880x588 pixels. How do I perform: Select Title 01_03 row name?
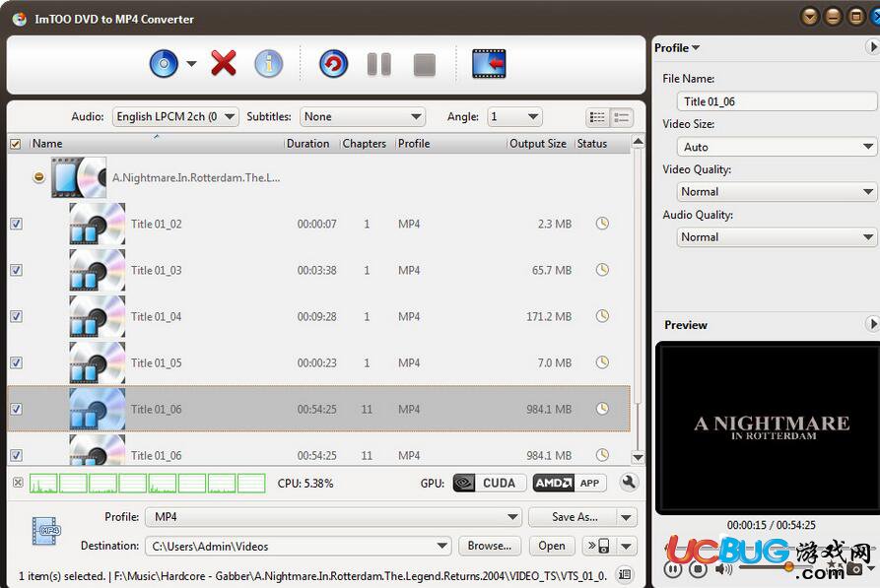[156, 270]
